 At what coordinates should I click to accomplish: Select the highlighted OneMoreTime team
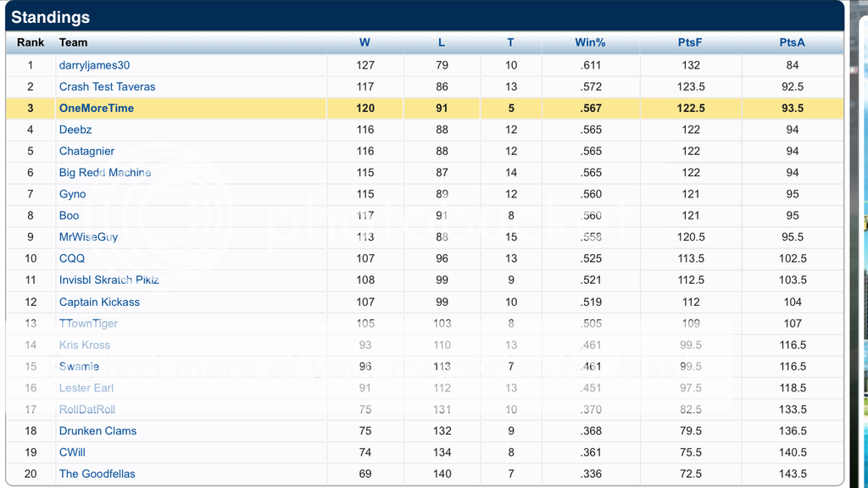pos(97,108)
